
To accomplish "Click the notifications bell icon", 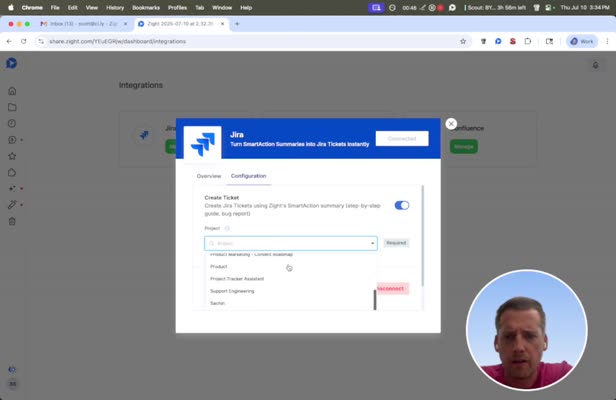I will click(x=596, y=65).
